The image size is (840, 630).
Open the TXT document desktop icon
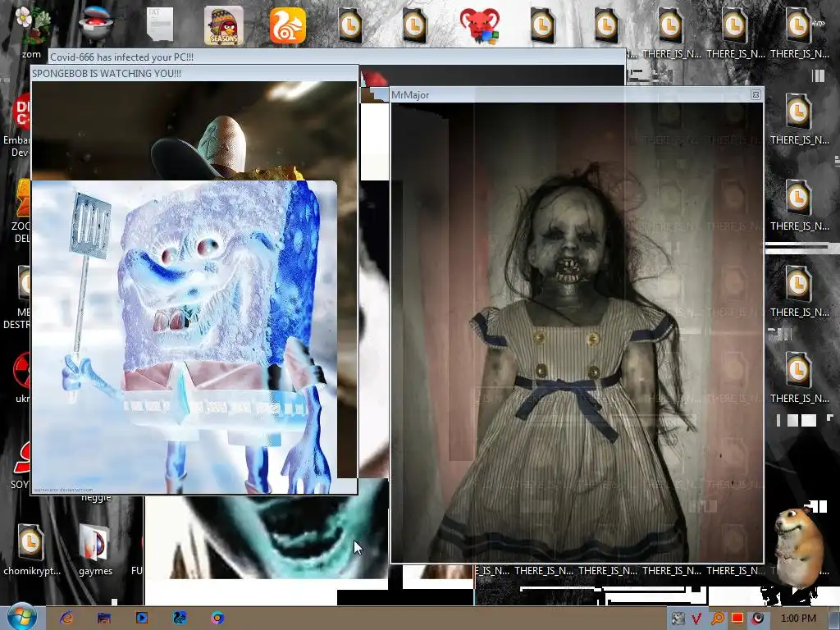160,24
